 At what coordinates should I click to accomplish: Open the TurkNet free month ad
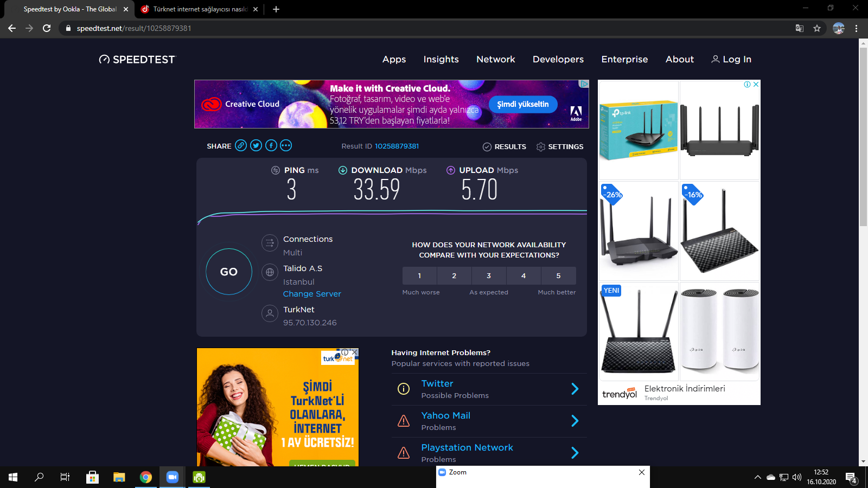click(x=278, y=407)
